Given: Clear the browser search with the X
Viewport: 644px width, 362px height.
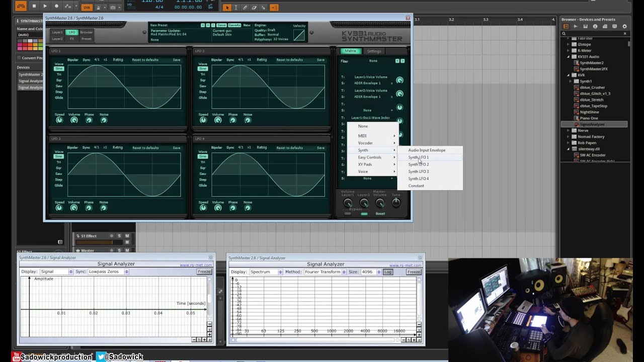Looking at the screenshot, I should coord(625,34).
